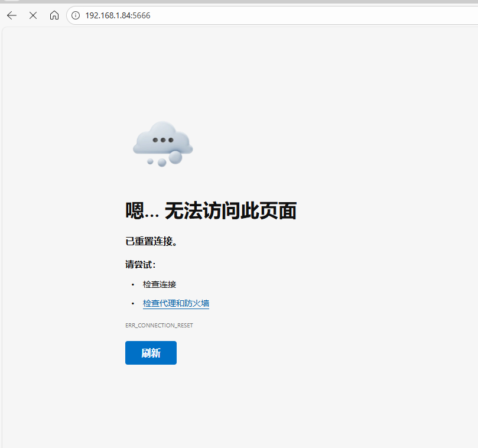This screenshot has height=448, width=478.
Task: Click the 嗯… 无法访问此页面 heading
Action: 211,211
